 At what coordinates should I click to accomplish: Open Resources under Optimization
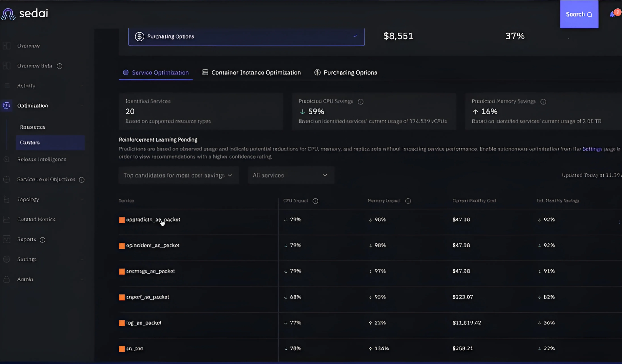coord(32,127)
